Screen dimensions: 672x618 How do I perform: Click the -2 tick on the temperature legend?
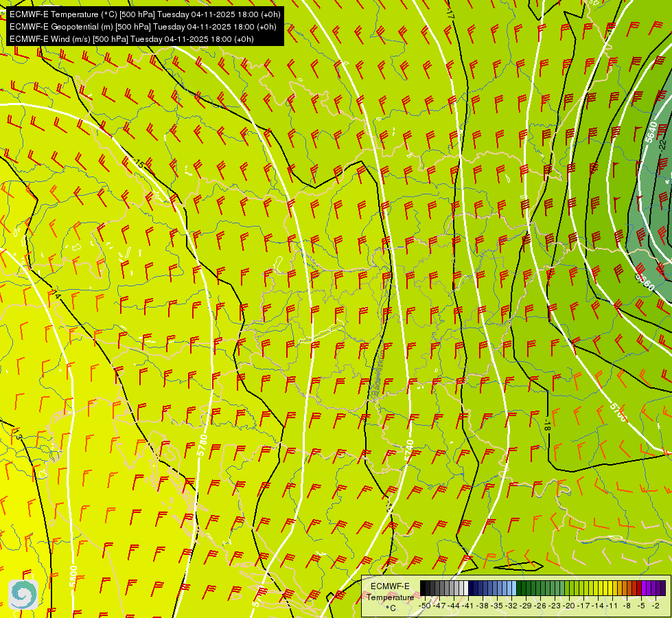tap(656, 606)
